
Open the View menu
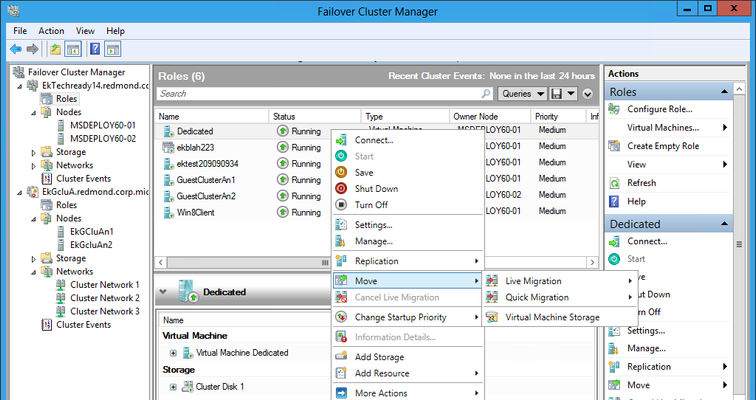tap(85, 31)
